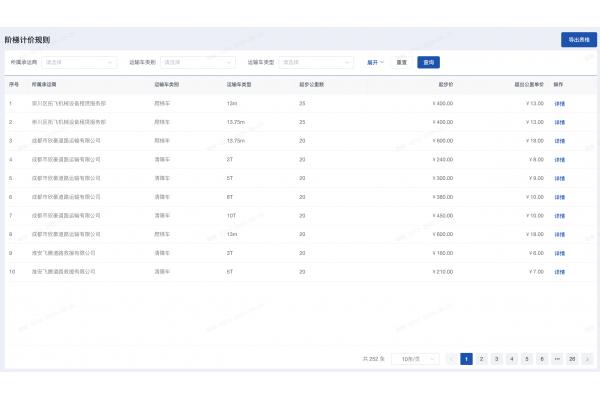Viewport: 600px width, 400px height.
Task: Open 详情 for row 10
Action: coord(559,272)
